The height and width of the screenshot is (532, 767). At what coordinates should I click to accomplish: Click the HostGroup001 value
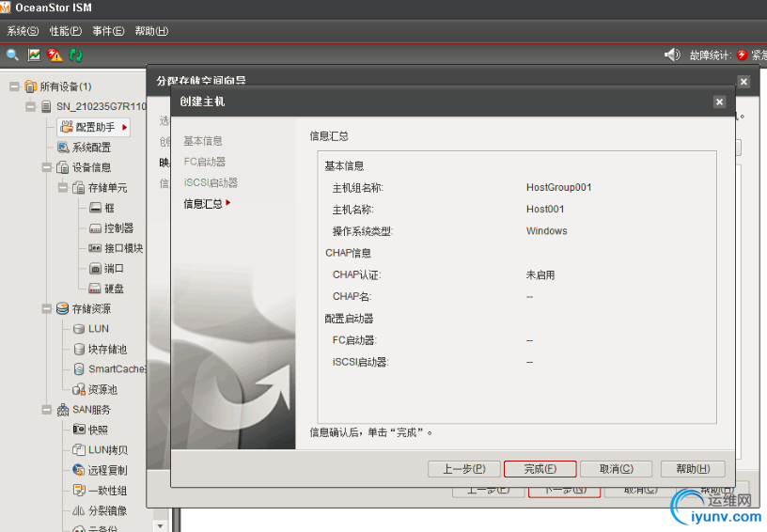click(558, 187)
